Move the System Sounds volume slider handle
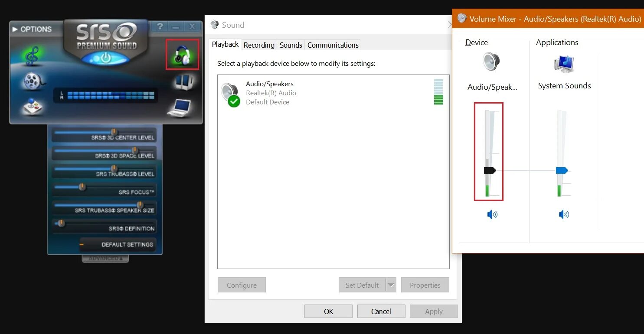The height and width of the screenshot is (334, 644). click(x=562, y=170)
